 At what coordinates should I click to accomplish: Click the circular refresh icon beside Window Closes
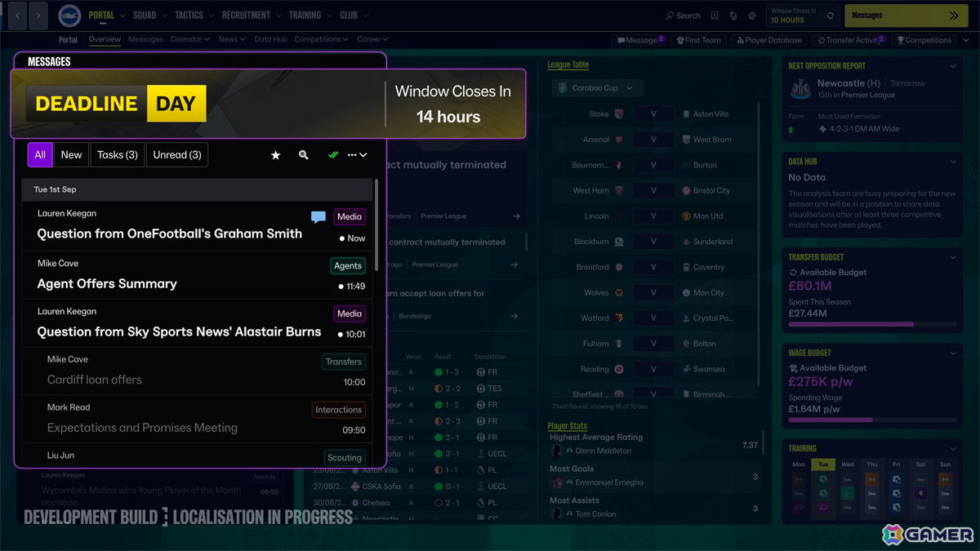click(831, 16)
